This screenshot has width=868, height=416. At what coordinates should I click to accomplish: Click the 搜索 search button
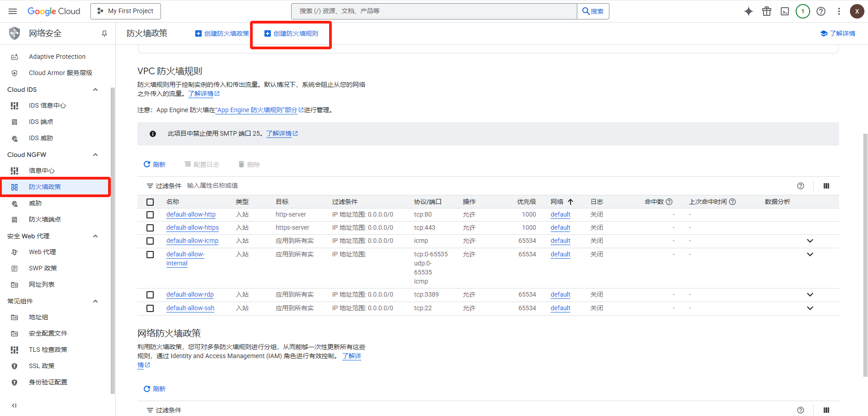pos(593,11)
